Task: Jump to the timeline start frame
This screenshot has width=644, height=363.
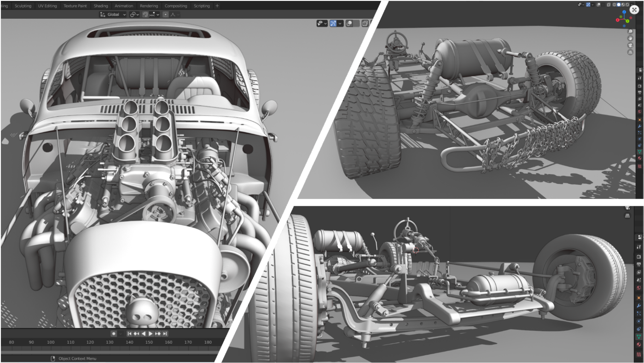Action: 129,334
